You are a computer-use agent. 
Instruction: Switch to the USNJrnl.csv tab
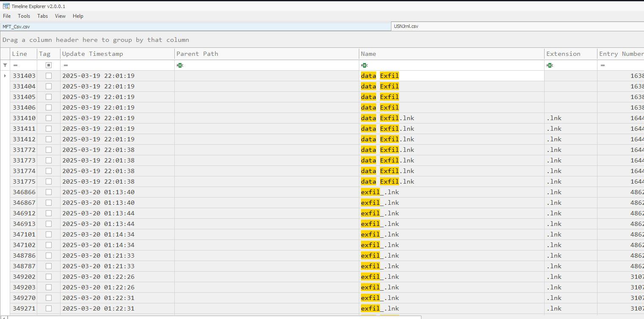[406, 26]
